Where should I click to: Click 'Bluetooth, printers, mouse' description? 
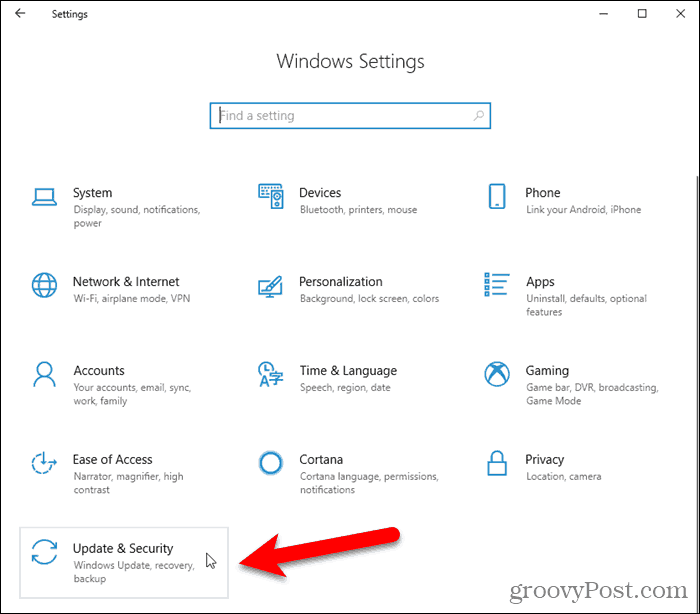358,210
